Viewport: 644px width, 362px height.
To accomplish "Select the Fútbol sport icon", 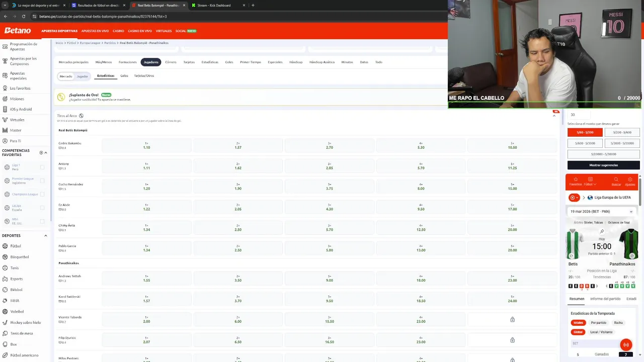I will 5,246.
